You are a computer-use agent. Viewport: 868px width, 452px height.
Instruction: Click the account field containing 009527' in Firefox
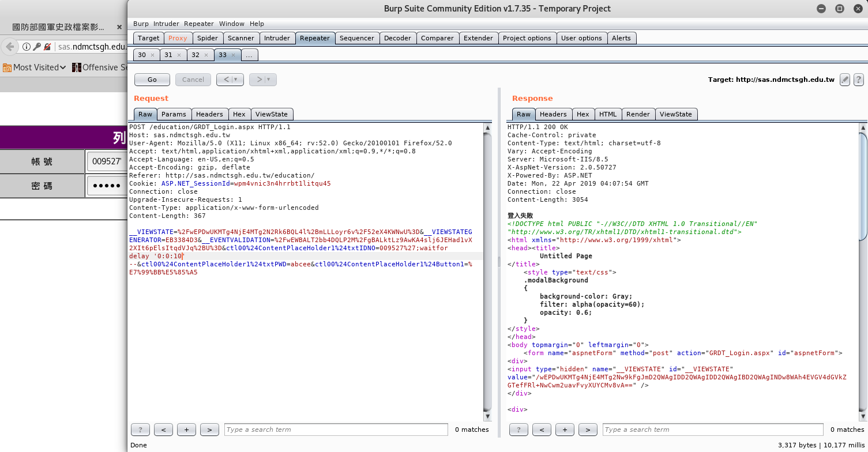coord(106,162)
